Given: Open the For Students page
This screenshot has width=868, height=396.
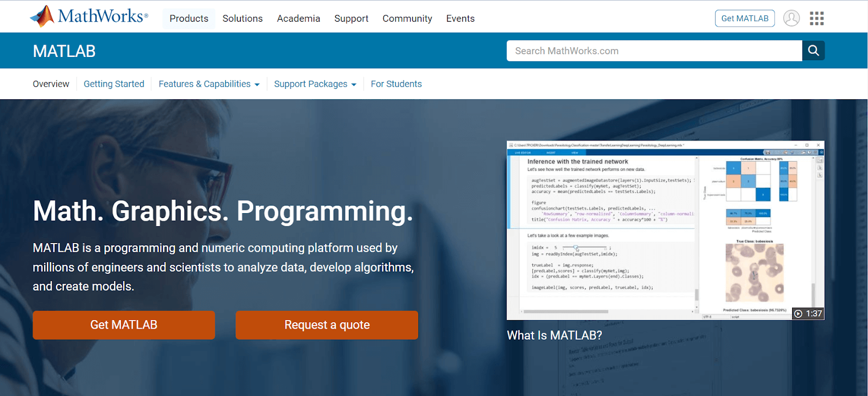Looking at the screenshot, I should (x=396, y=84).
